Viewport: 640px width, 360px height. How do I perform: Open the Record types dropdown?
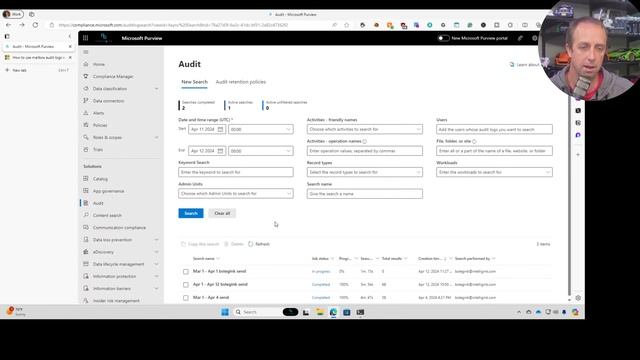point(364,172)
